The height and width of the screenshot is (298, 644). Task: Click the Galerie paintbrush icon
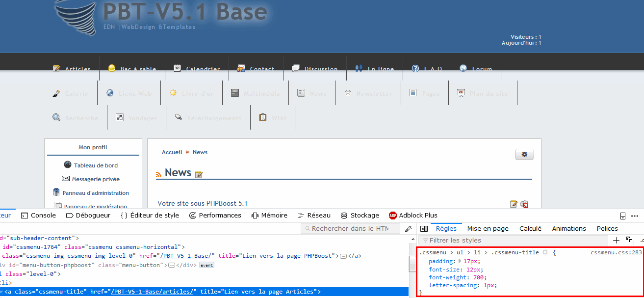point(56,93)
